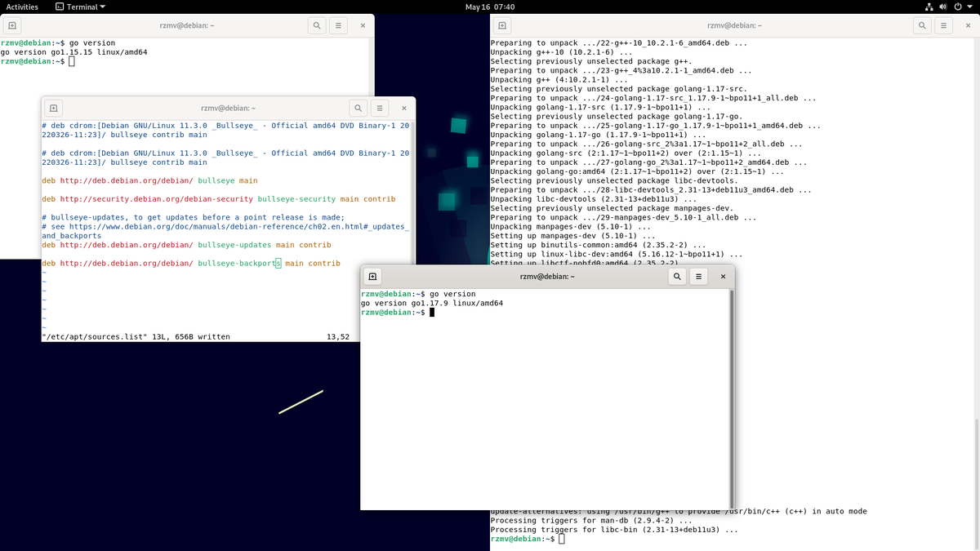Viewport: 980px width, 551px height.
Task: Click the 'bullseye-security' word in vim
Action: 296,199
